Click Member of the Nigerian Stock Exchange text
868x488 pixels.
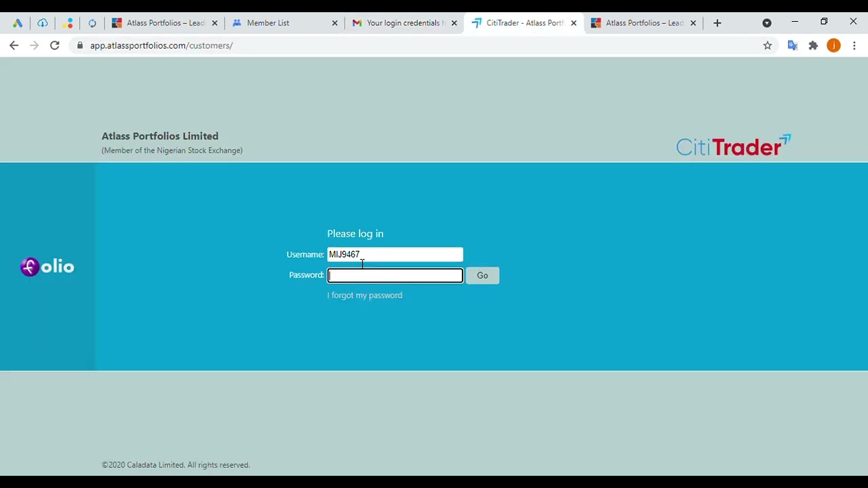point(172,150)
